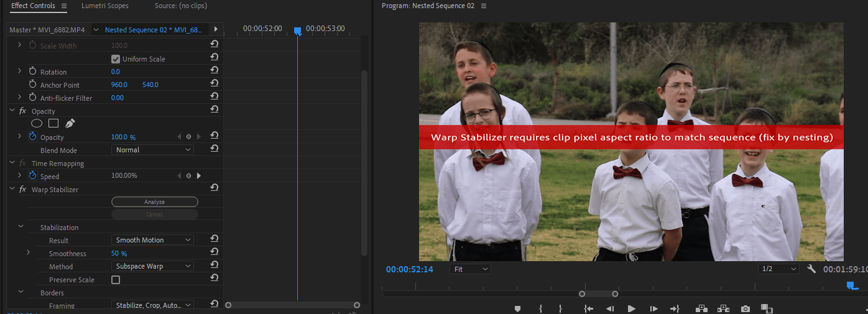Expand the Smoothness property
Viewport: 868px width, 314px height.
click(28, 252)
